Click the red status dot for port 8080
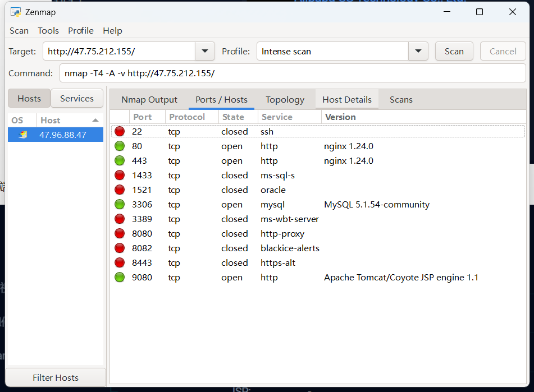The height and width of the screenshot is (392, 534). pos(120,233)
